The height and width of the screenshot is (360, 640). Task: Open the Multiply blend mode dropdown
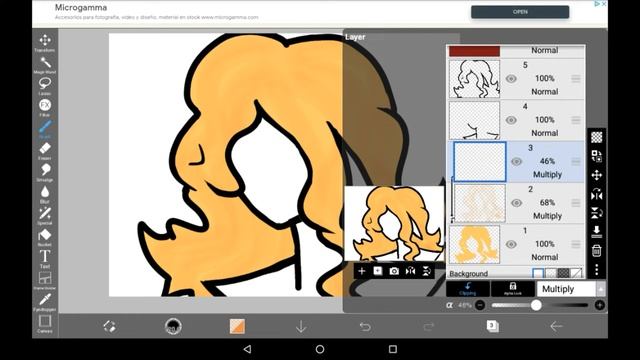[566, 289]
